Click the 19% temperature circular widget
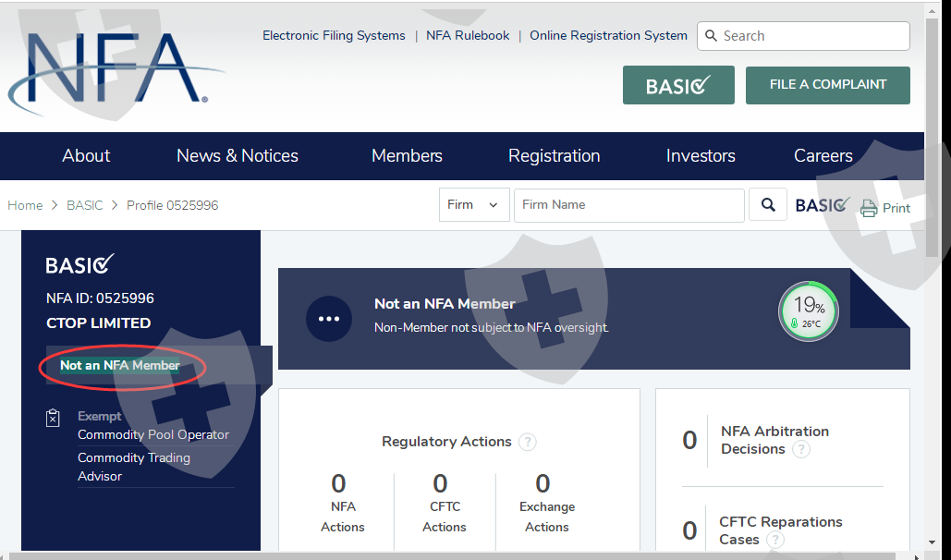The image size is (951, 560). pos(808,311)
